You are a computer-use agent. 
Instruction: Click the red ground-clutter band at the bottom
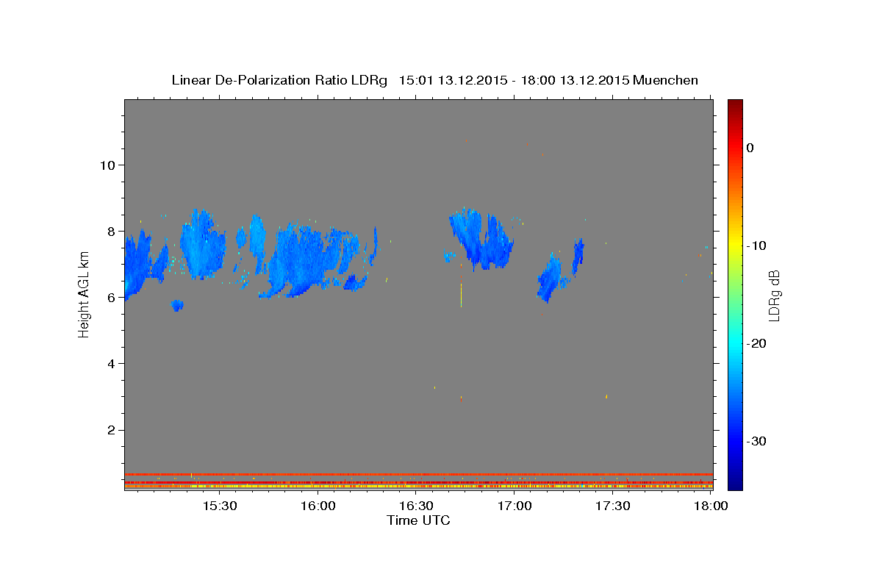(x=418, y=474)
